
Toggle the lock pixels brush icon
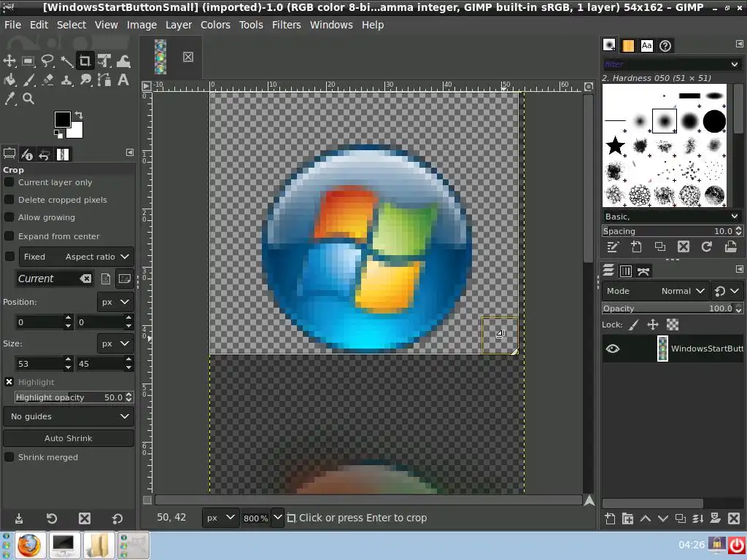coord(634,324)
